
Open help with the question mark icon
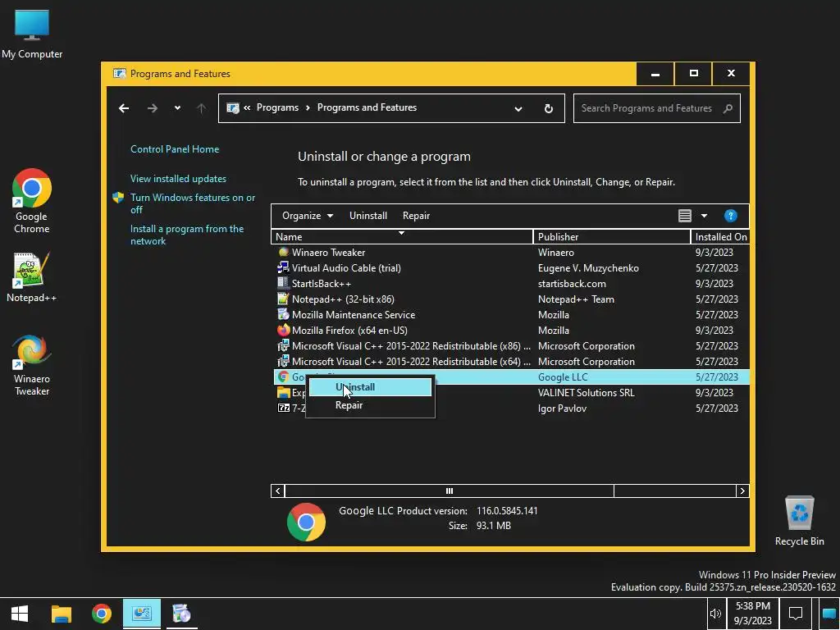(730, 216)
